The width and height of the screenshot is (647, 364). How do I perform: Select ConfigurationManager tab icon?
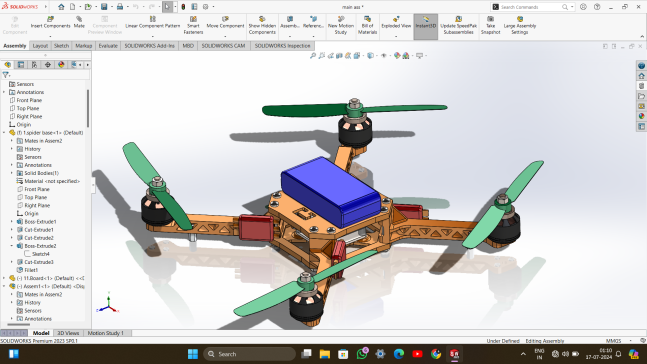(34, 65)
